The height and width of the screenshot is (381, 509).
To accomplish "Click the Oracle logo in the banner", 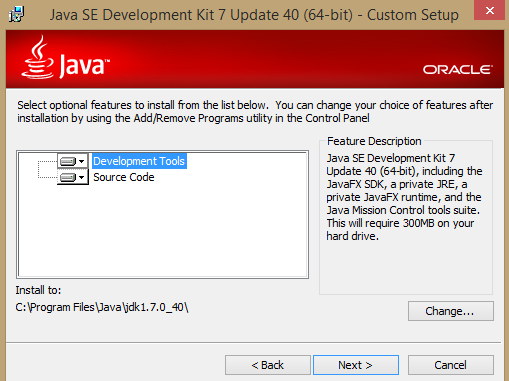I will (458, 70).
